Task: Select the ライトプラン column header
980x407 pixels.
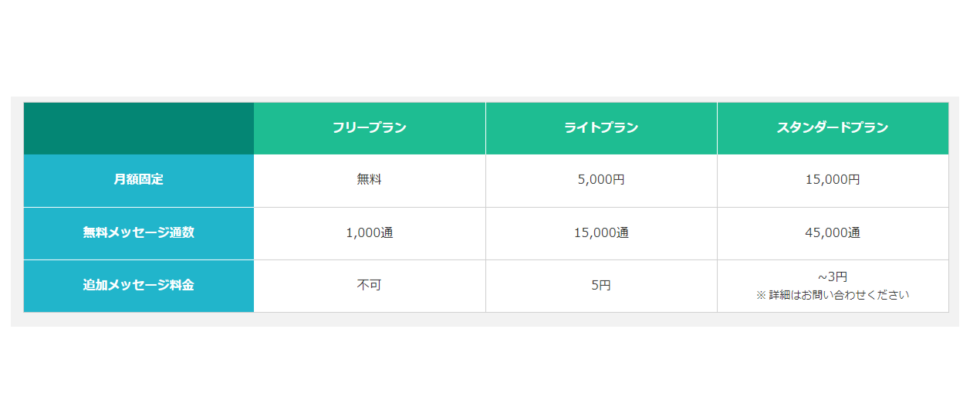Action: pyautogui.click(x=601, y=128)
